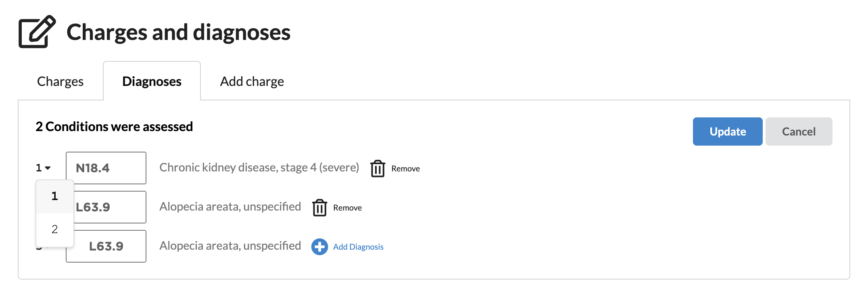868x288 pixels.
Task: Choose option 1 in the open order list
Action: [55, 196]
